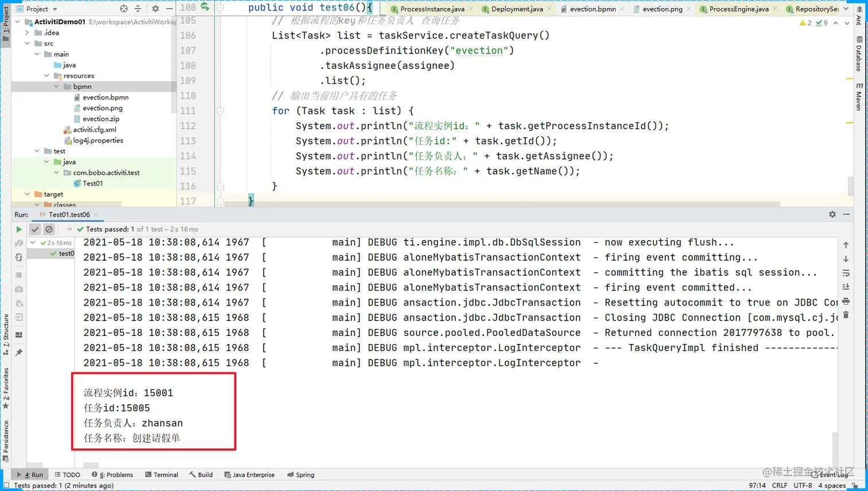
Task: Collapse the test results tree root
Action: click(33, 243)
